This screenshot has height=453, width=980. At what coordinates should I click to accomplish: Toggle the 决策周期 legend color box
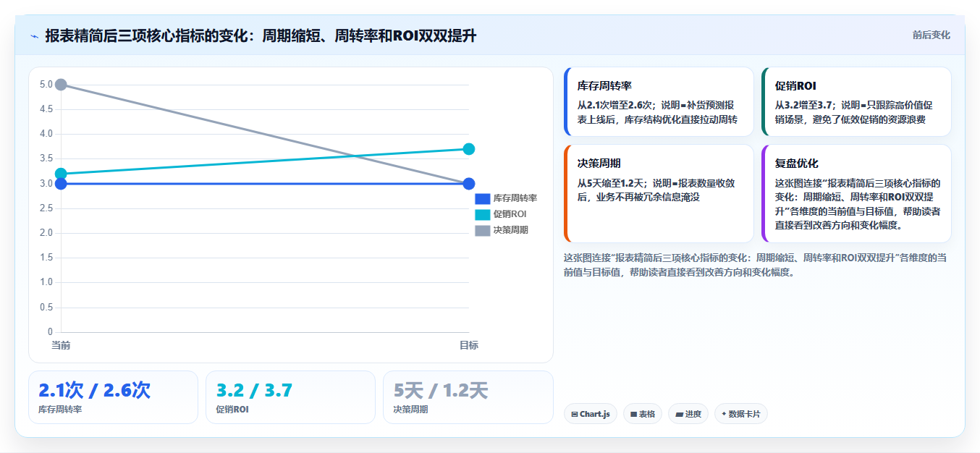pyautogui.click(x=483, y=230)
